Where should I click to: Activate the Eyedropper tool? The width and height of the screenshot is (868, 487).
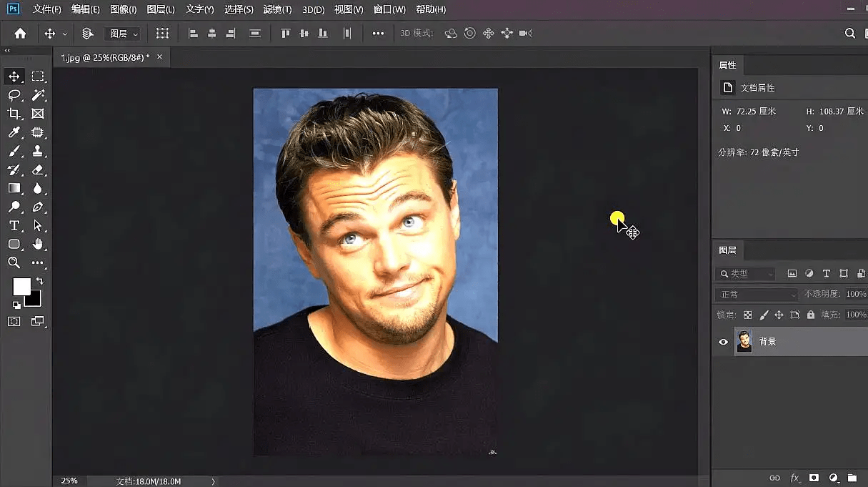[14, 132]
